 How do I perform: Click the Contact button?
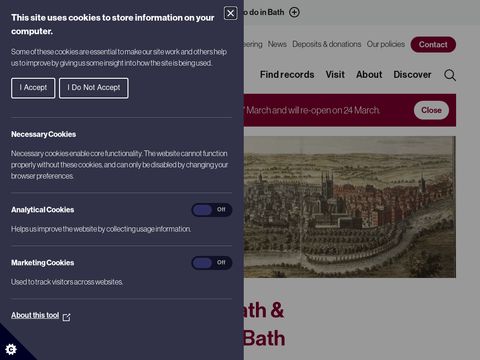coord(433,44)
